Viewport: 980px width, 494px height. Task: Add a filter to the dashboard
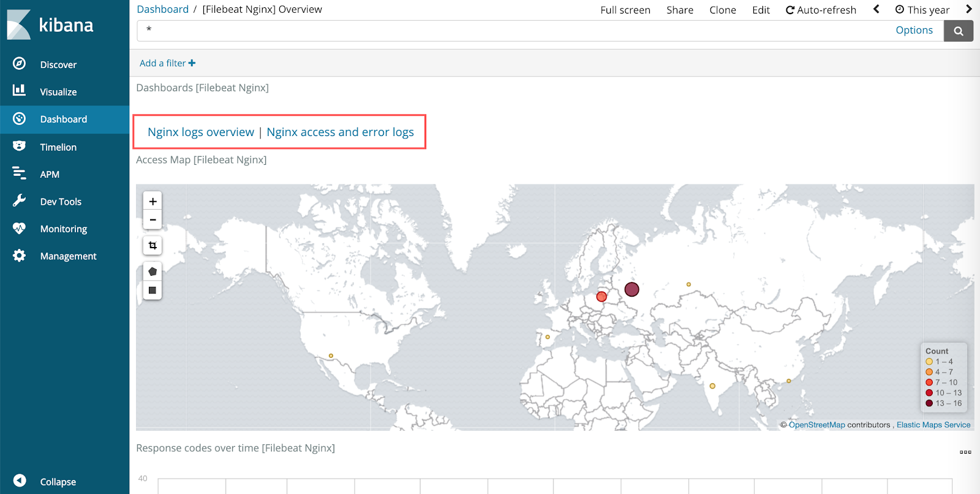167,63
